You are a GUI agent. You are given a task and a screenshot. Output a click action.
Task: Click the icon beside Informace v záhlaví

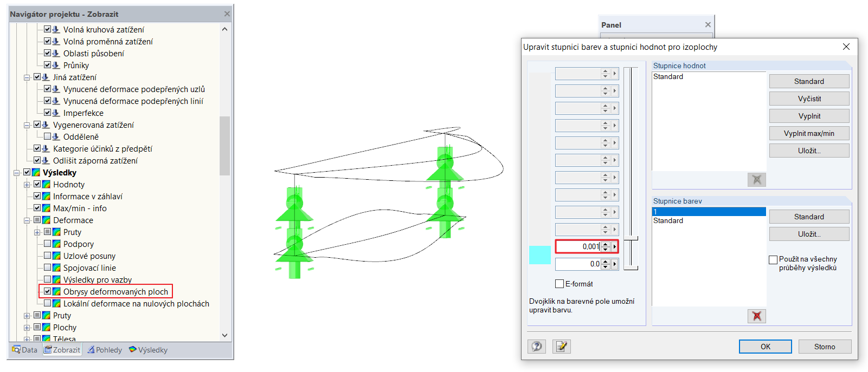(46, 196)
